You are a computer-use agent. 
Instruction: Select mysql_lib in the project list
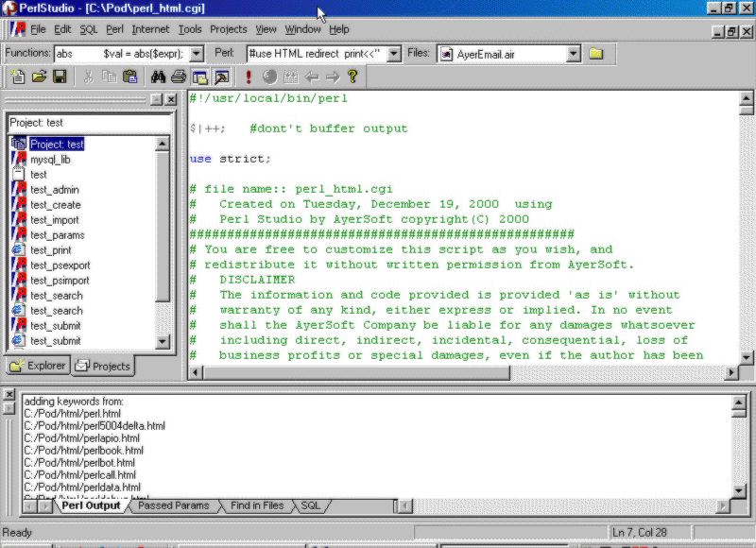pos(50,160)
